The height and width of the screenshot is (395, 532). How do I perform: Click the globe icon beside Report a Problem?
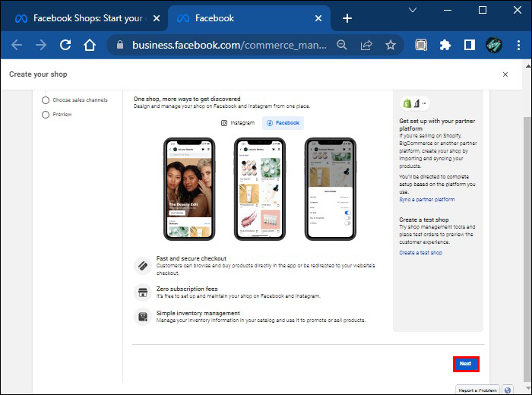(x=508, y=390)
